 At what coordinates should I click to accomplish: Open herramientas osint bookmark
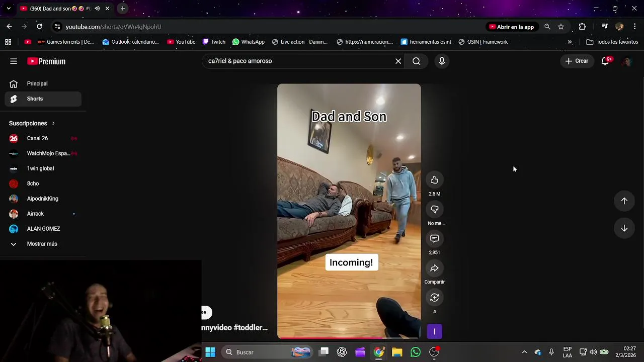click(426, 42)
